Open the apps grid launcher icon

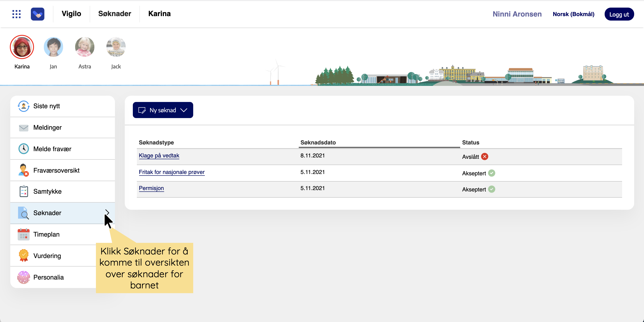pyautogui.click(x=17, y=14)
